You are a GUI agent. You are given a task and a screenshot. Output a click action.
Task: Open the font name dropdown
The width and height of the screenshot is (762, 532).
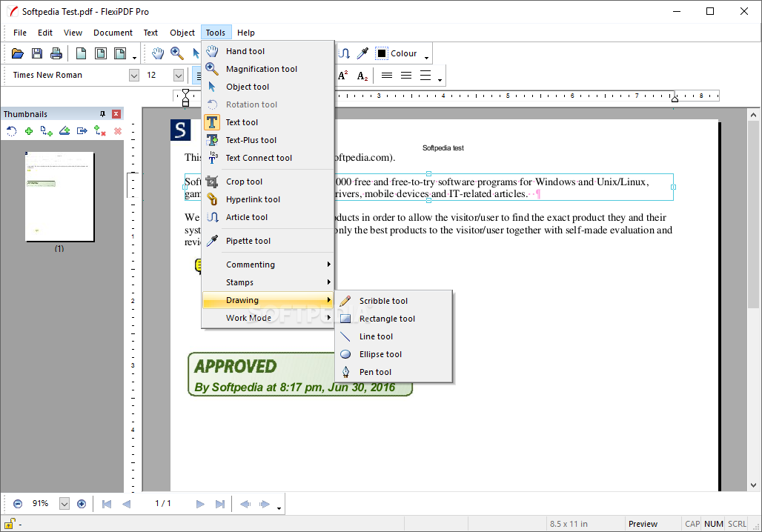click(134, 76)
